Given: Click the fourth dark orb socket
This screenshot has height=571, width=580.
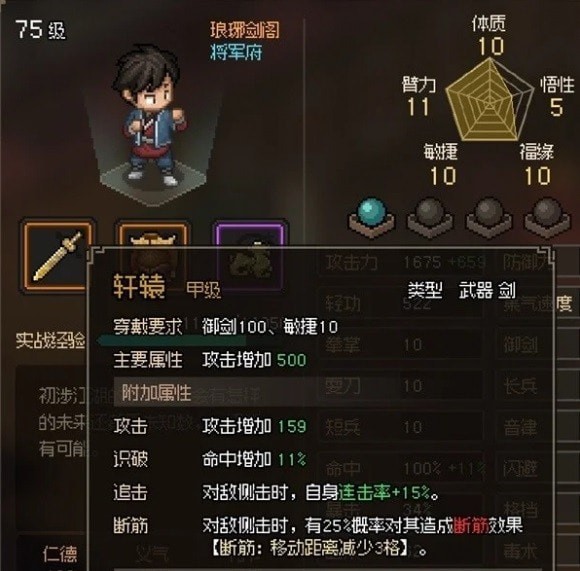Looking at the screenshot, I should tap(547, 217).
